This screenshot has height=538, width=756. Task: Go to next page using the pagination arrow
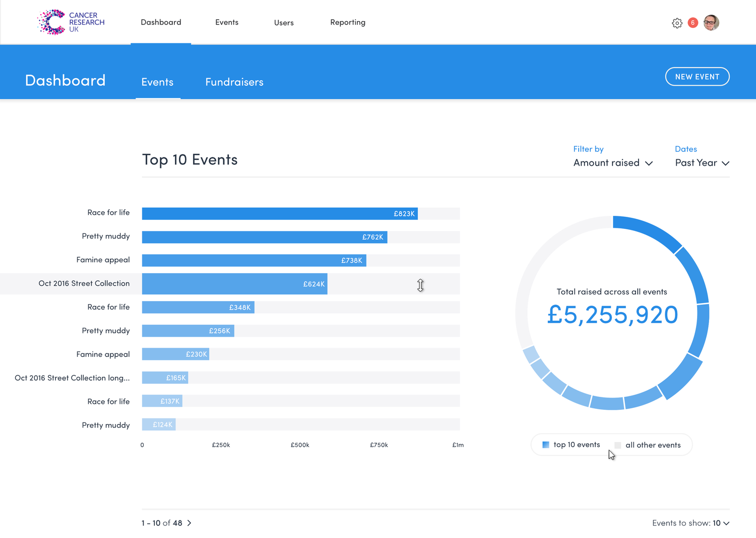(190, 523)
